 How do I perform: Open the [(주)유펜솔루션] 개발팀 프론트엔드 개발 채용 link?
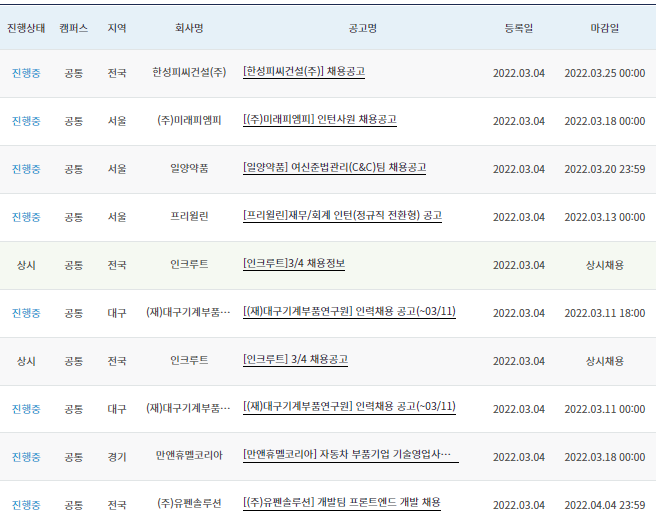click(341, 503)
